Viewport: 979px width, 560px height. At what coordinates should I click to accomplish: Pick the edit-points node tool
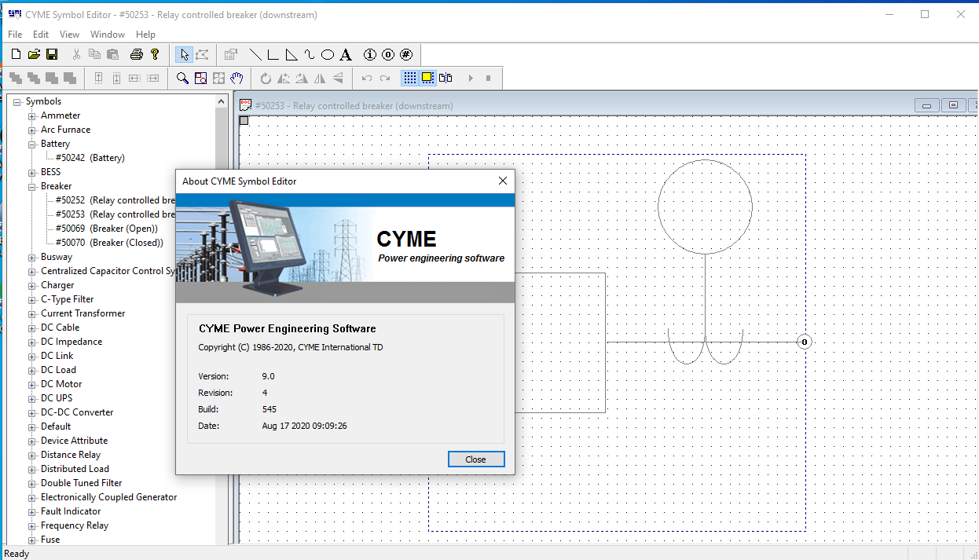tap(202, 54)
